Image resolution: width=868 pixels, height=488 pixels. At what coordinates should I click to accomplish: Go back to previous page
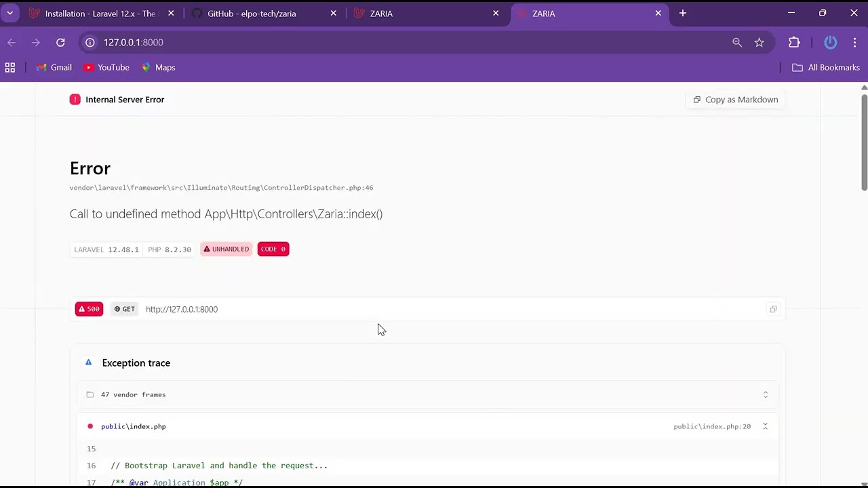(x=12, y=42)
